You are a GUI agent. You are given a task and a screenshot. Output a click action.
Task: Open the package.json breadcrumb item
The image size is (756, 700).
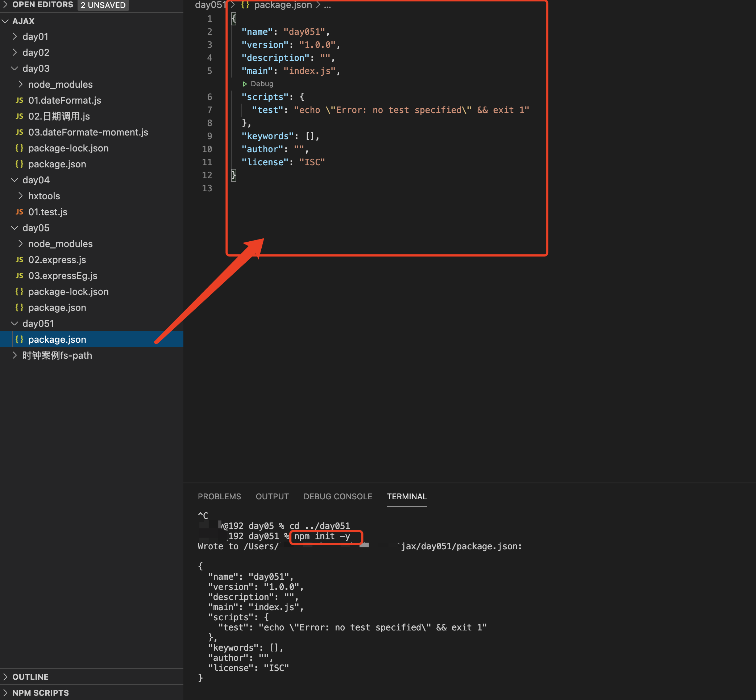click(283, 5)
